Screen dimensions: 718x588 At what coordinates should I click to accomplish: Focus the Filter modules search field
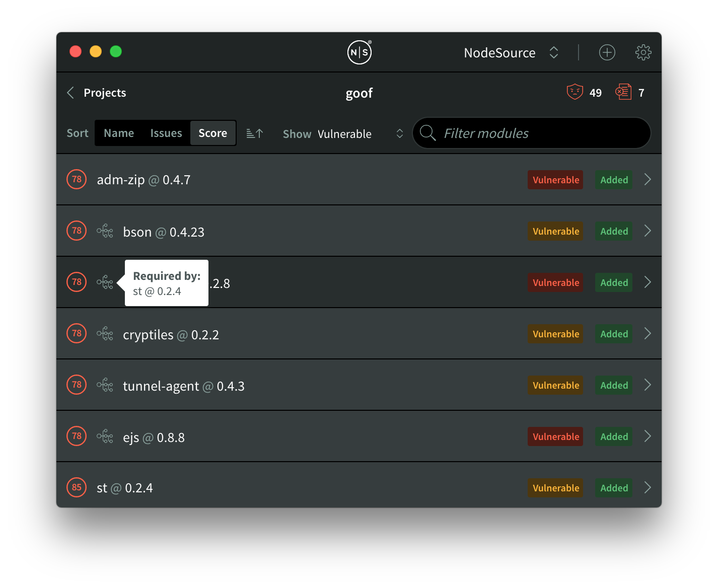tap(532, 133)
